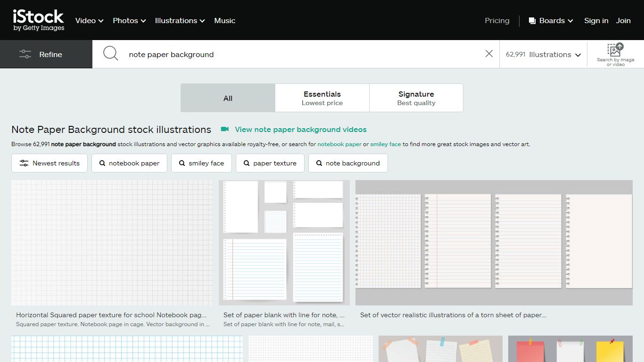Follow the notebook paper inline link
Image resolution: width=644 pixels, height=362 pixels.
[x=339, y=144]
